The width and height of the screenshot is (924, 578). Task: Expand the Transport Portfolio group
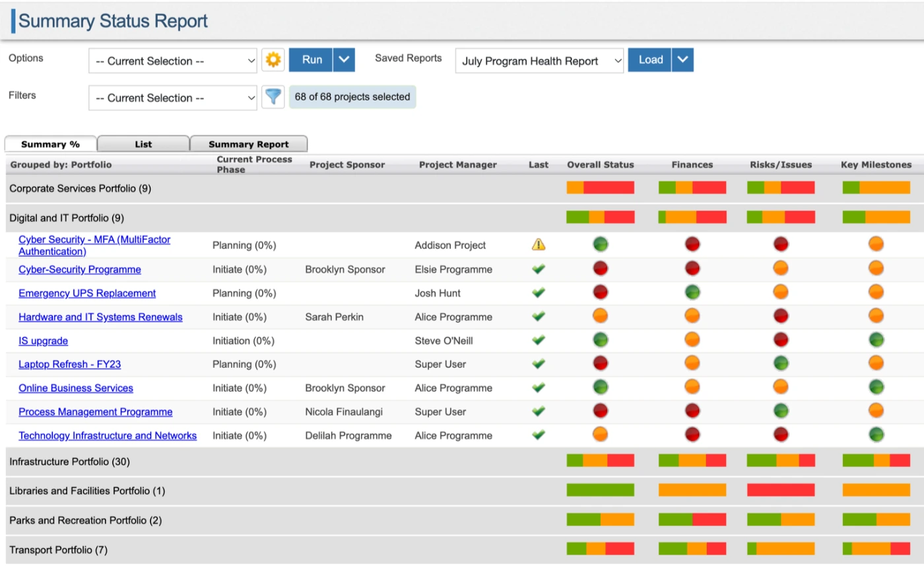(x=58, y=550)
